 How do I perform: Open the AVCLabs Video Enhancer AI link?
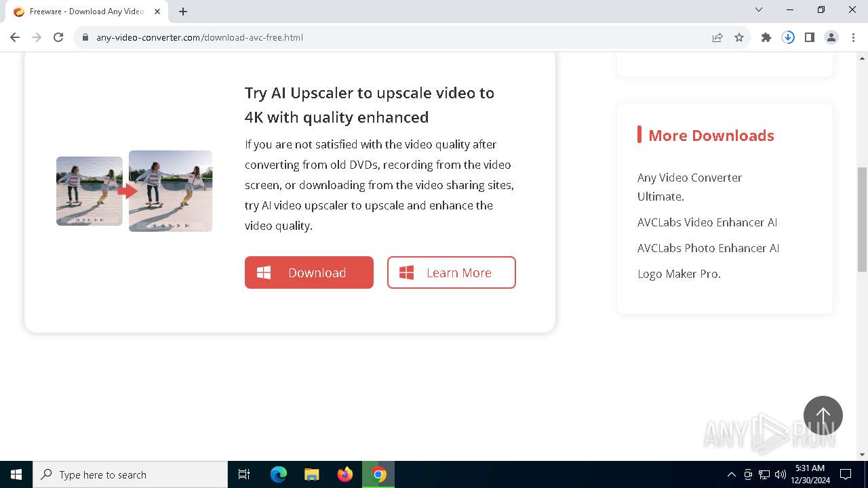pos(707,222)
